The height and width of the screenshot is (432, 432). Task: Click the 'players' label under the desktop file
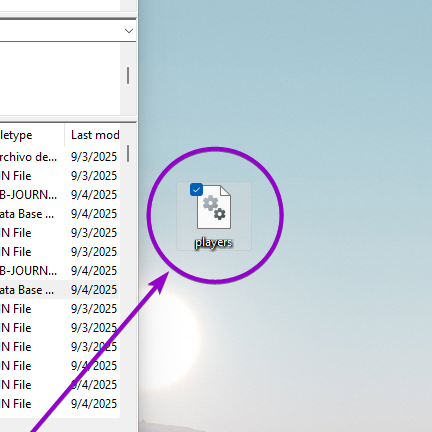(x=214, y=243)
